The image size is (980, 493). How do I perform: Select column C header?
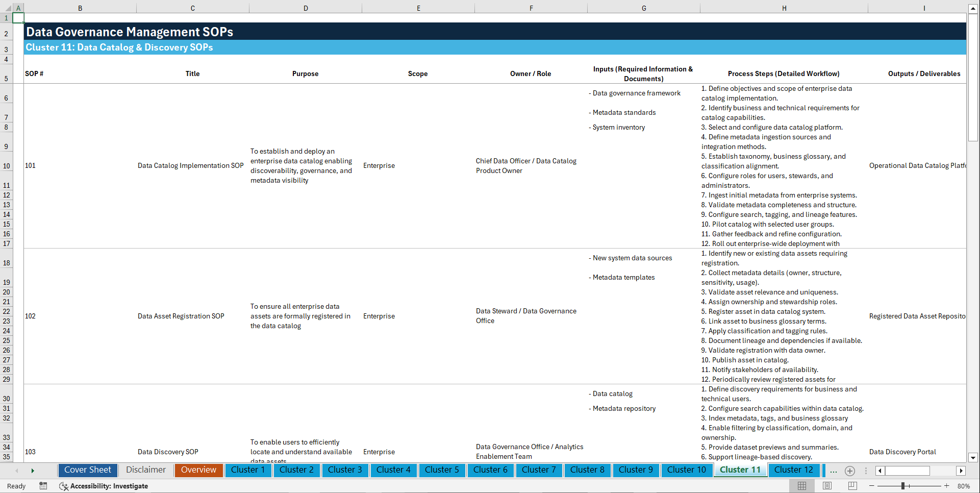193,8
